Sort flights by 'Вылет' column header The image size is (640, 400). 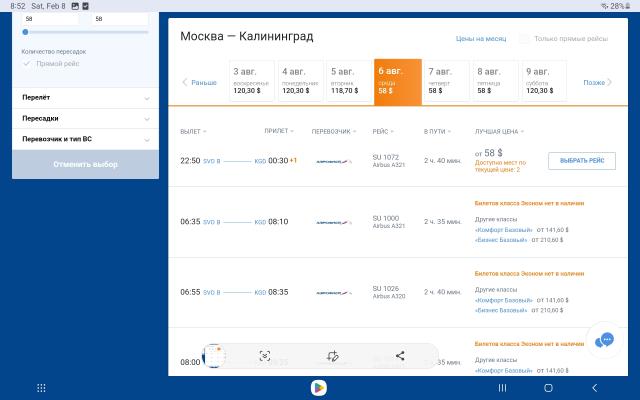coord(191,131)
